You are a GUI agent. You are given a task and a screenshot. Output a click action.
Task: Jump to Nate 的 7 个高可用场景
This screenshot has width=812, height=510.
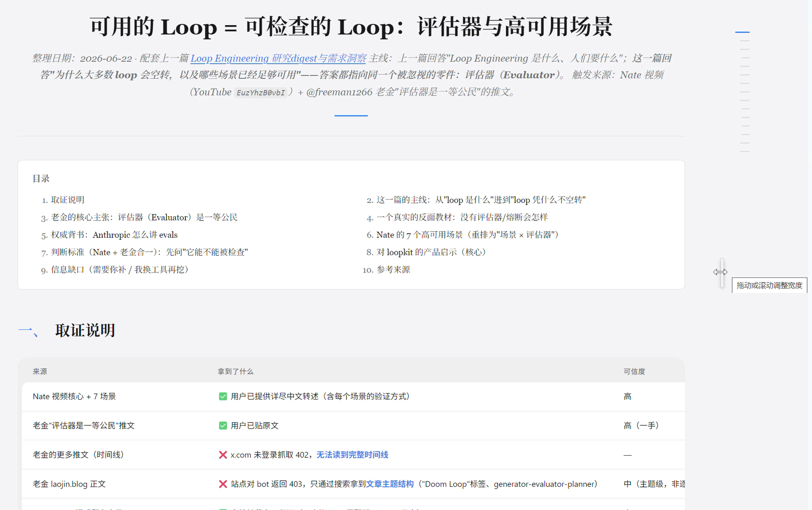(x=467, y=235)
